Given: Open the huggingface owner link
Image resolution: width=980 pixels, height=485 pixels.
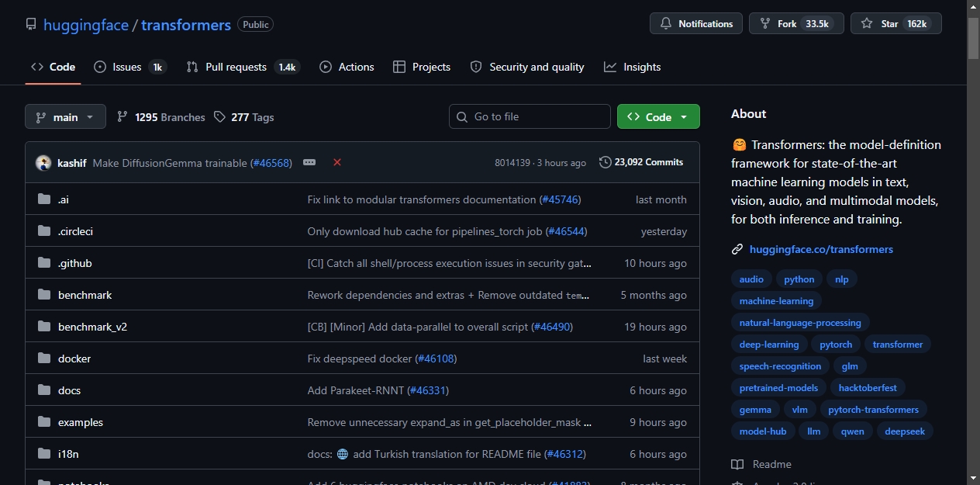Looking at the screenshot, I should 86,25.
